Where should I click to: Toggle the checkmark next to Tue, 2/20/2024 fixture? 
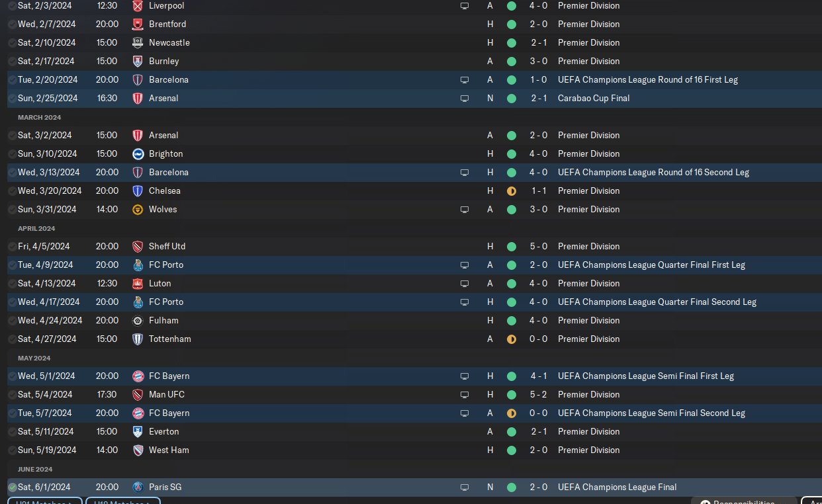pyautogui.click(x=12, y=79)
